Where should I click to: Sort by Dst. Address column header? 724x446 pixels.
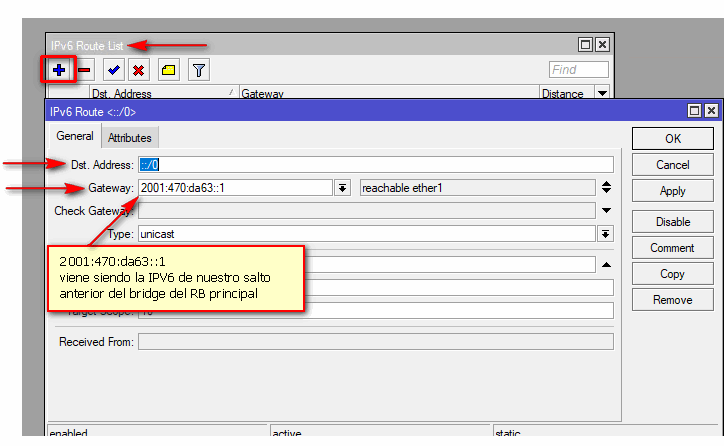160,93
